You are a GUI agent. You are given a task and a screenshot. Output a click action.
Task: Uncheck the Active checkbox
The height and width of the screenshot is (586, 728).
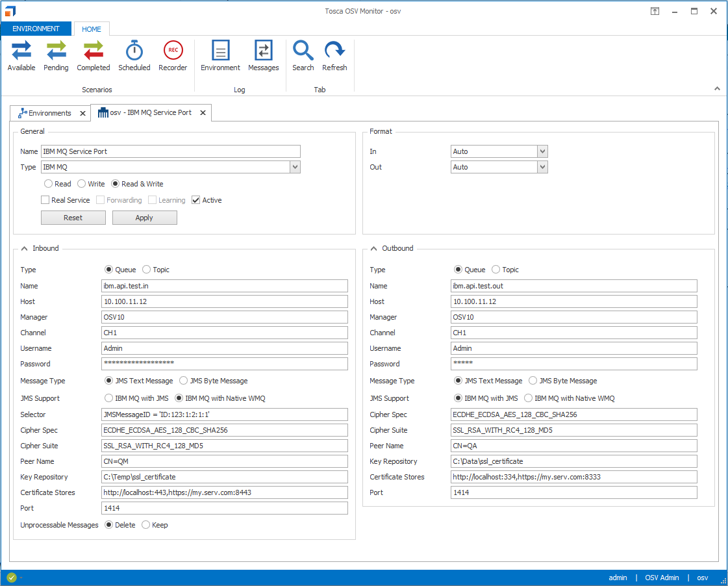[x=196, y=200]
